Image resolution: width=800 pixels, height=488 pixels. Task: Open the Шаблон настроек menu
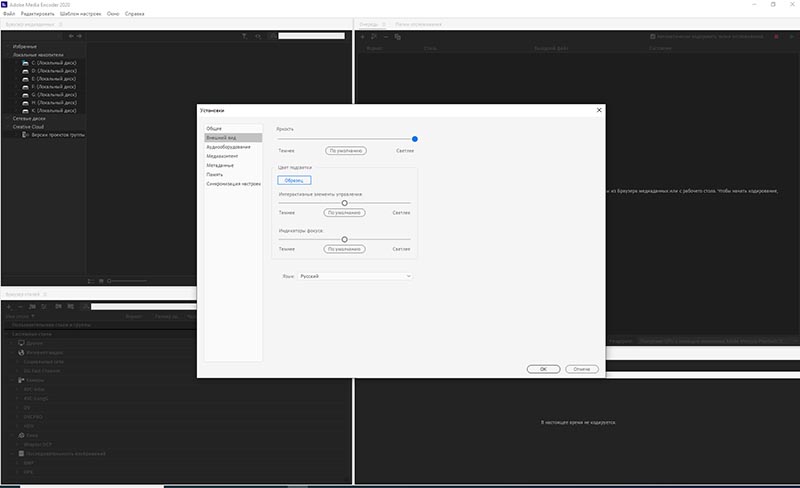click(81, 14)
